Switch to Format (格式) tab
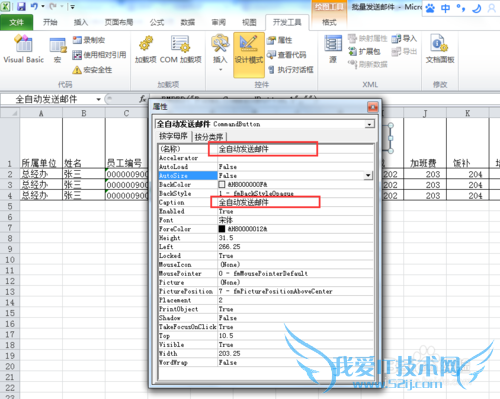The image size is (500, 399). [x=329, y=22]
